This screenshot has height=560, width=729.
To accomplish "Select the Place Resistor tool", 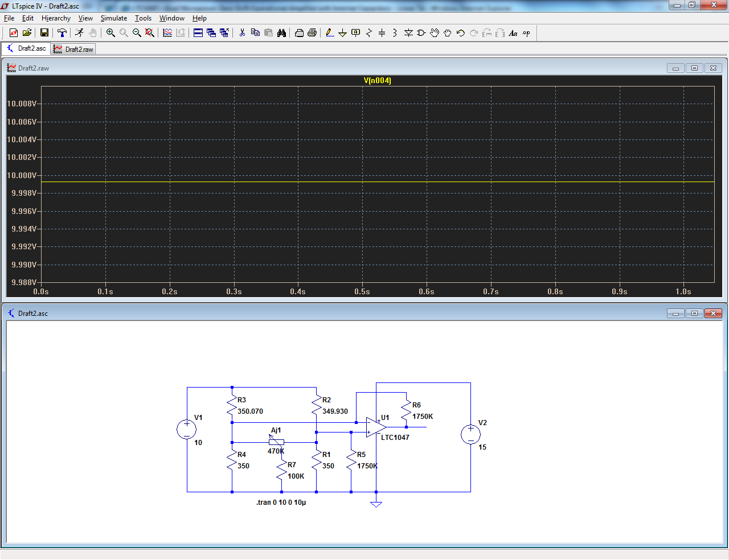I will pos(369,33).
